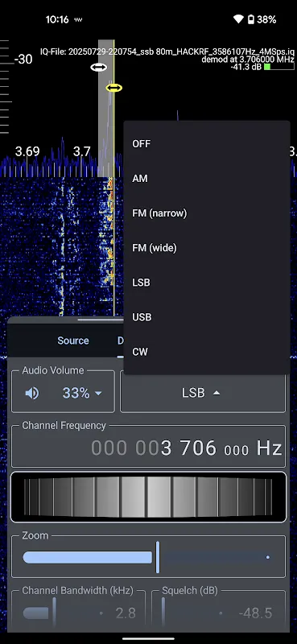
Task: Select OFF demodulation mode
Action: [x=207, y=144]
